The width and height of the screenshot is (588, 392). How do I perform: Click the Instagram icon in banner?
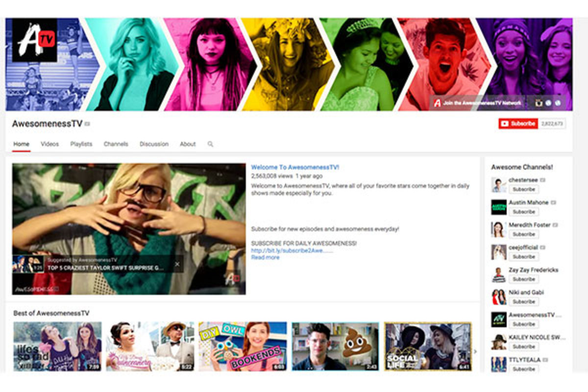539,103
